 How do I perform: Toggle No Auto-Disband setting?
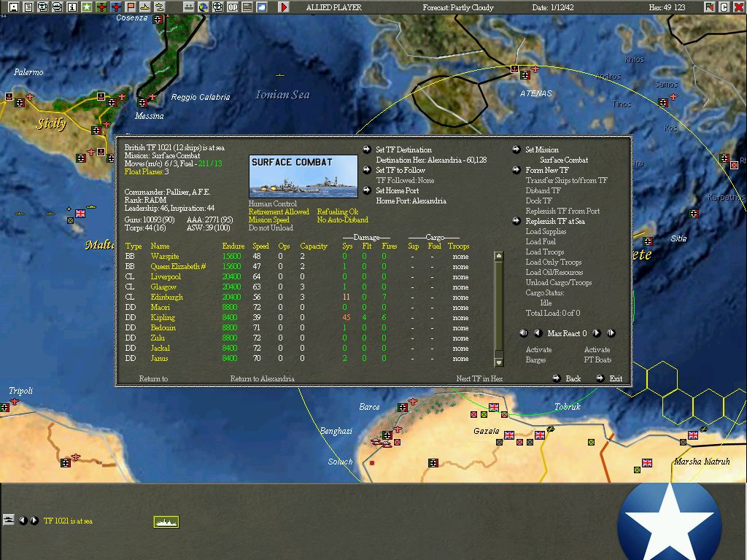click(x=343, y=219)
